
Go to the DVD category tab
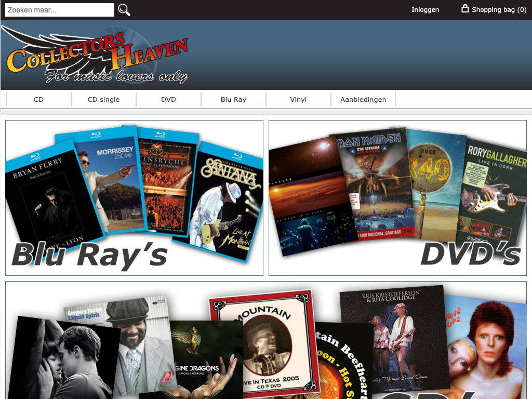[x=168, y=99]
